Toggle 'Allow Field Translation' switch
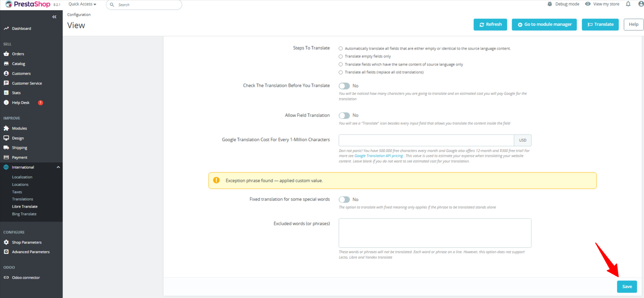Screen dimensions: 644x298 pos(344,116)
